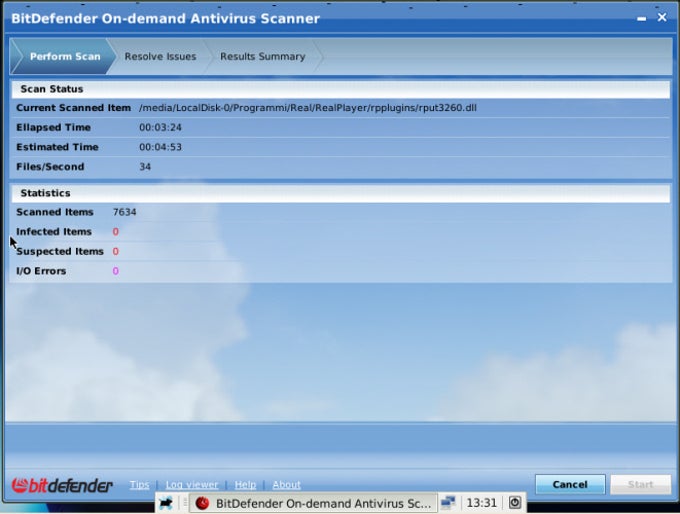Screen dimensions: 680x514
Task: Click the I/O Errors label
Action: (x=41, y=271)
